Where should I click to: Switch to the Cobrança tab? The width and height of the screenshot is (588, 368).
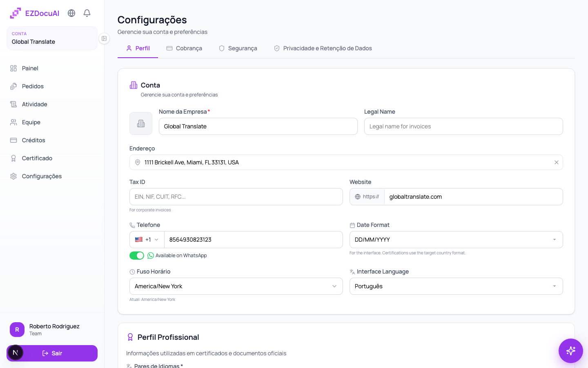point(184,48)
